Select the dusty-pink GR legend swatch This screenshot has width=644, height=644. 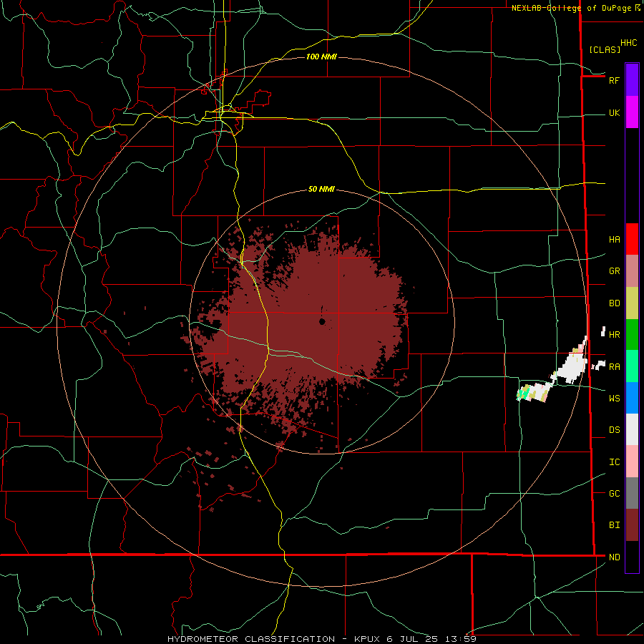coord(632,271)
